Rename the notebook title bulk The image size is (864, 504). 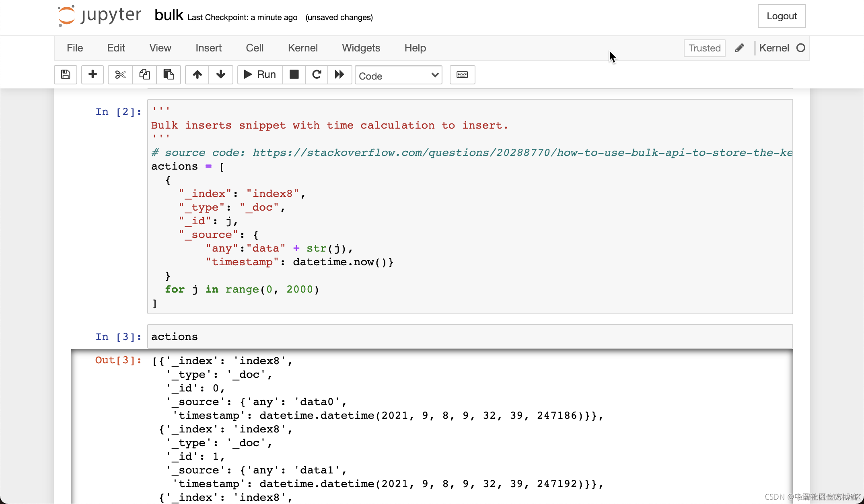pyautogui.click(x=169, y=15)
